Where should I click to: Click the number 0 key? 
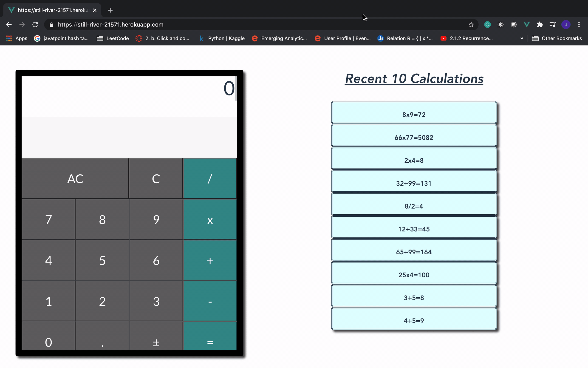pos(48,336)
